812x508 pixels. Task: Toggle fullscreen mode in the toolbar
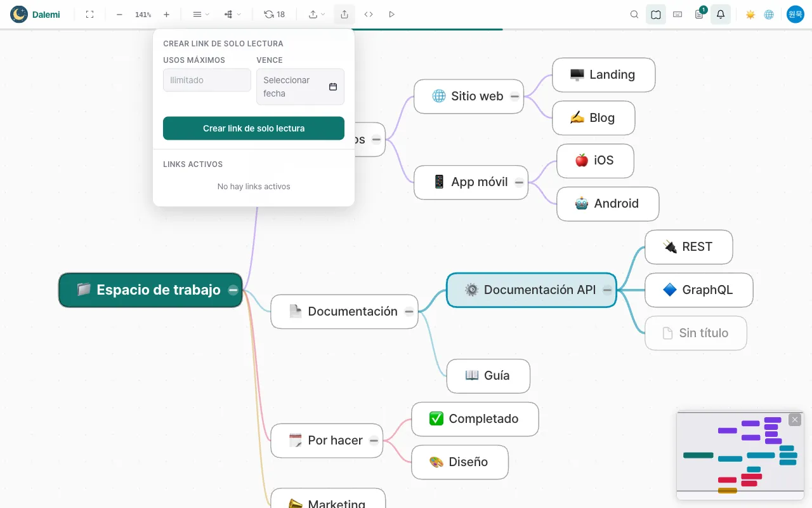(89, 14)
